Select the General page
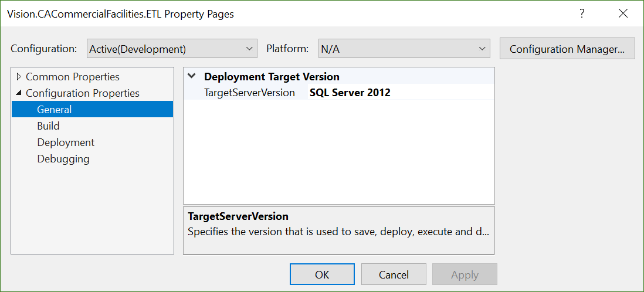644x292 pixels. tap(55, 110)
